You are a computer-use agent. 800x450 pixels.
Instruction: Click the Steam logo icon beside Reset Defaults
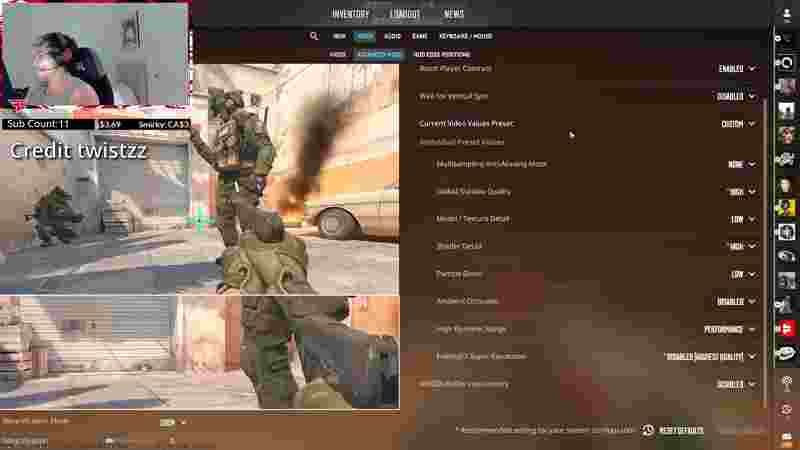pos(647,430)
